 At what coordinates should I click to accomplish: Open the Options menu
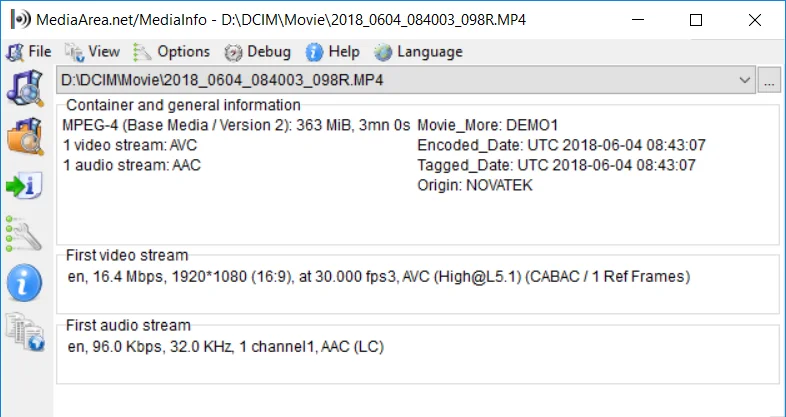pyautogui.click(x=171, y=52)
